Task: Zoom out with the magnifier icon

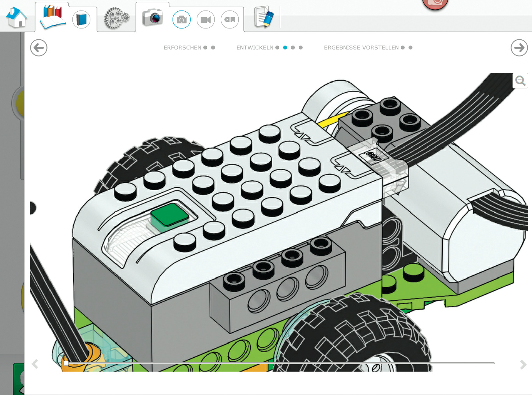Action: tap(520, 81)
